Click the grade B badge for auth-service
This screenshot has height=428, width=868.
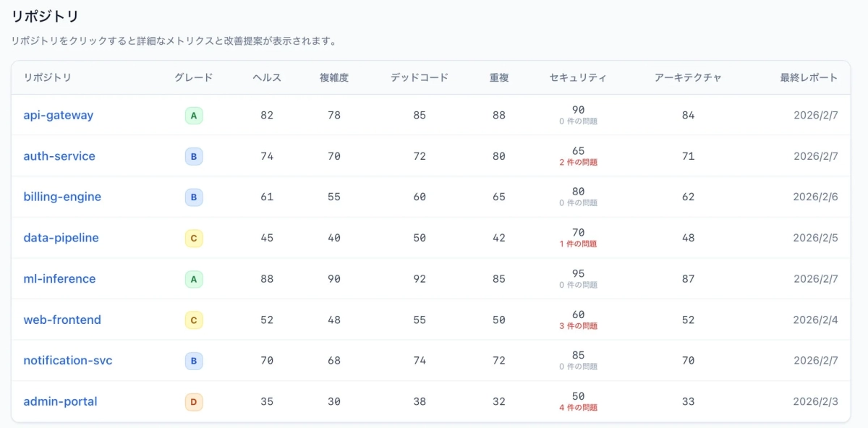pos(193,156)
